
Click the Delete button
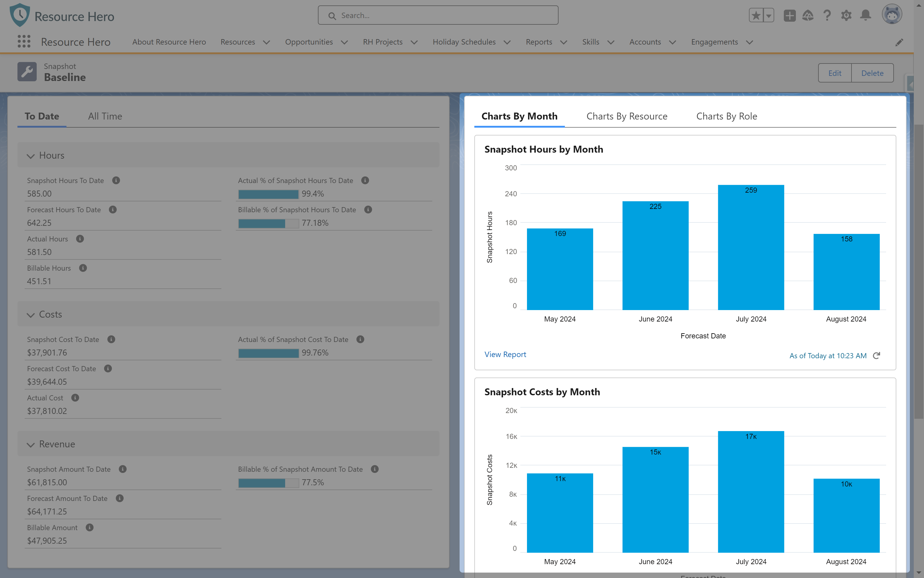point(872,73)
